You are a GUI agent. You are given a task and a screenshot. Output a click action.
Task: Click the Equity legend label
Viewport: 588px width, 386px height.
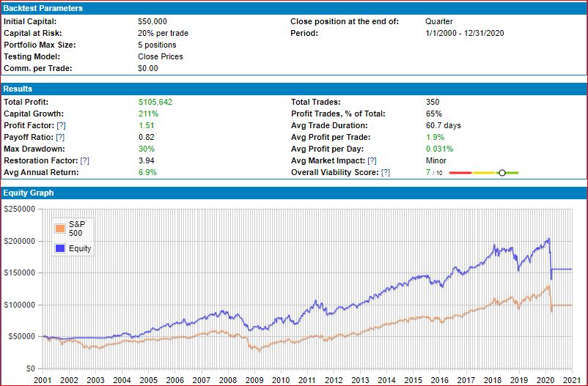pos(80,248)
